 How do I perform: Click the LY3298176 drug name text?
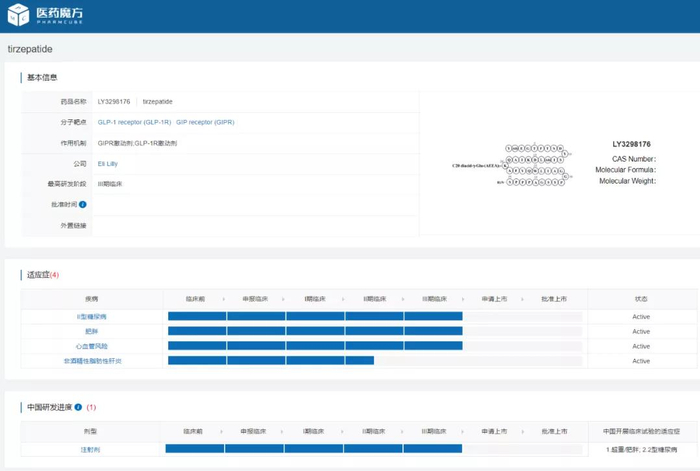(114, 102)
